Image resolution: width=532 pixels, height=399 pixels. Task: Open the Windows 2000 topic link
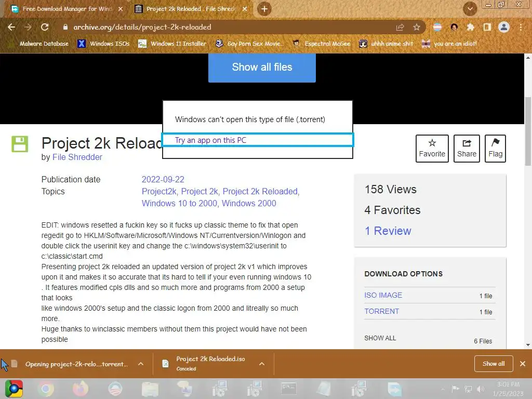pos(249,203)
